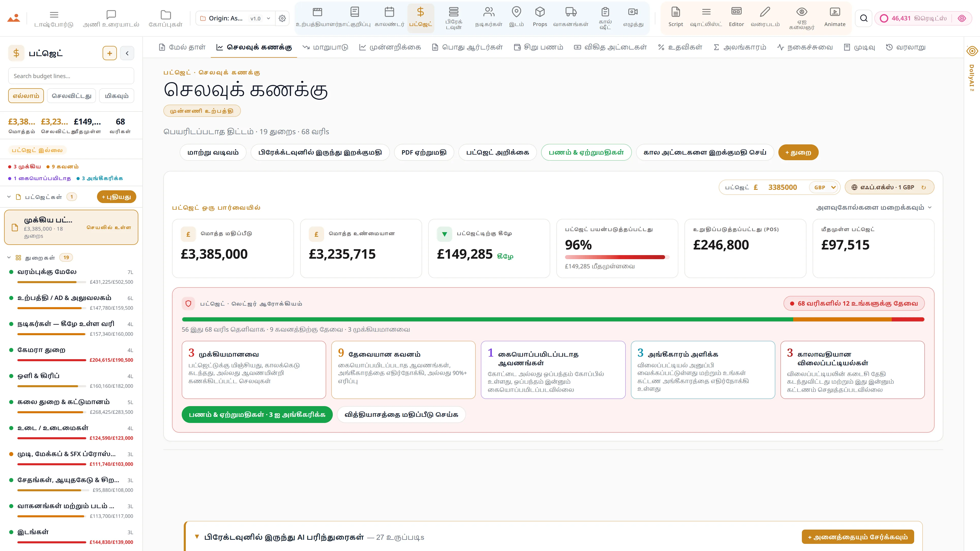Open team chat (அணி உரையாடல்) icon

(111, 15)
